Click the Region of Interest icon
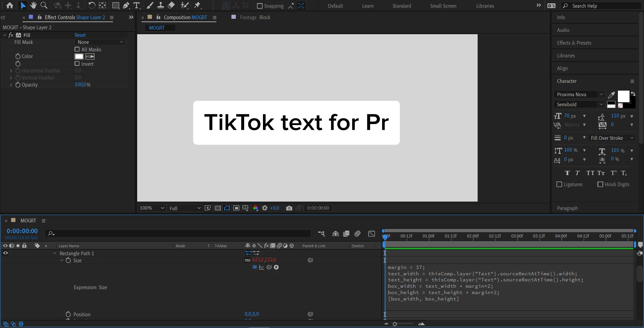This screenshot has height=328, width=644. pyautogui.click(x=236, y=208)
